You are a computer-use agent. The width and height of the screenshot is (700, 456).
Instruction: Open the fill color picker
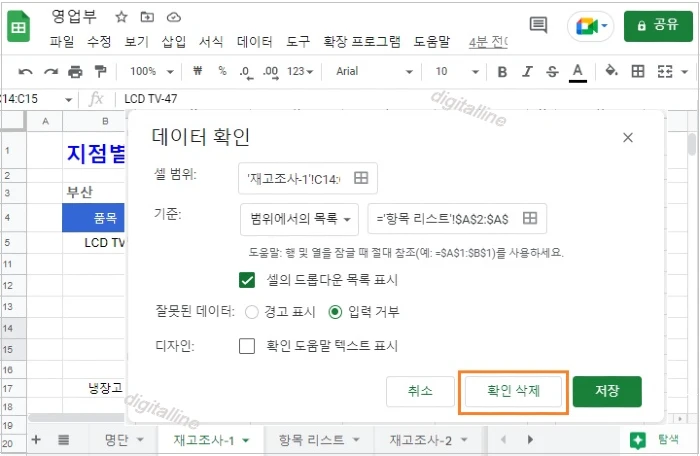point(611,71)
